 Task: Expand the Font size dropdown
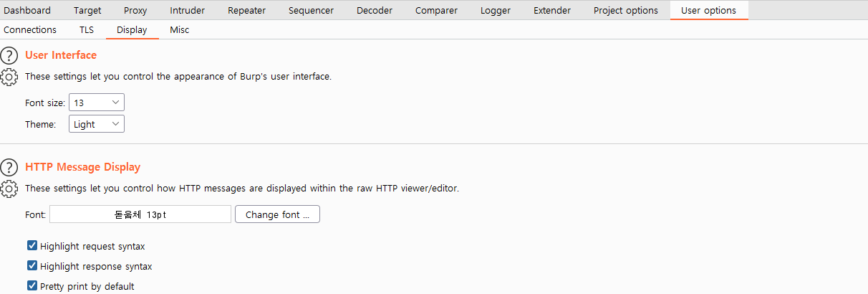pos(97,103)
